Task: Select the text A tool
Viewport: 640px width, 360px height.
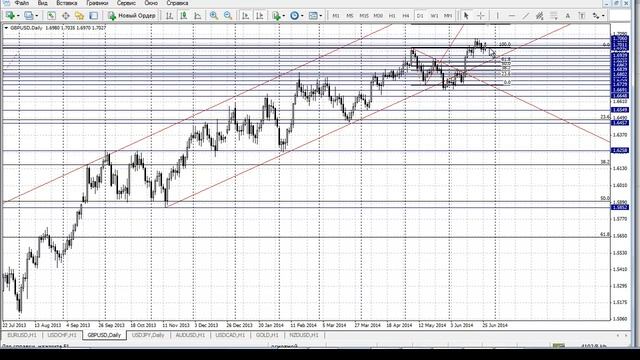Action: [567, 16]
